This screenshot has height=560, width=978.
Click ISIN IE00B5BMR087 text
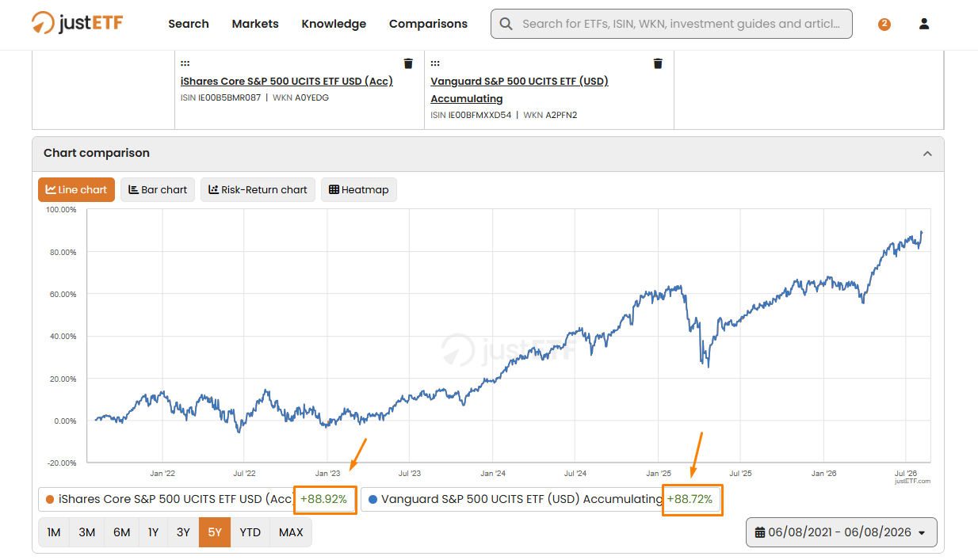click(220, 97)
